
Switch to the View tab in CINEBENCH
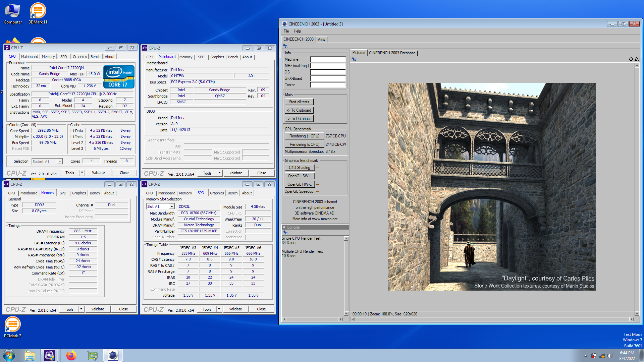[321, 40]
